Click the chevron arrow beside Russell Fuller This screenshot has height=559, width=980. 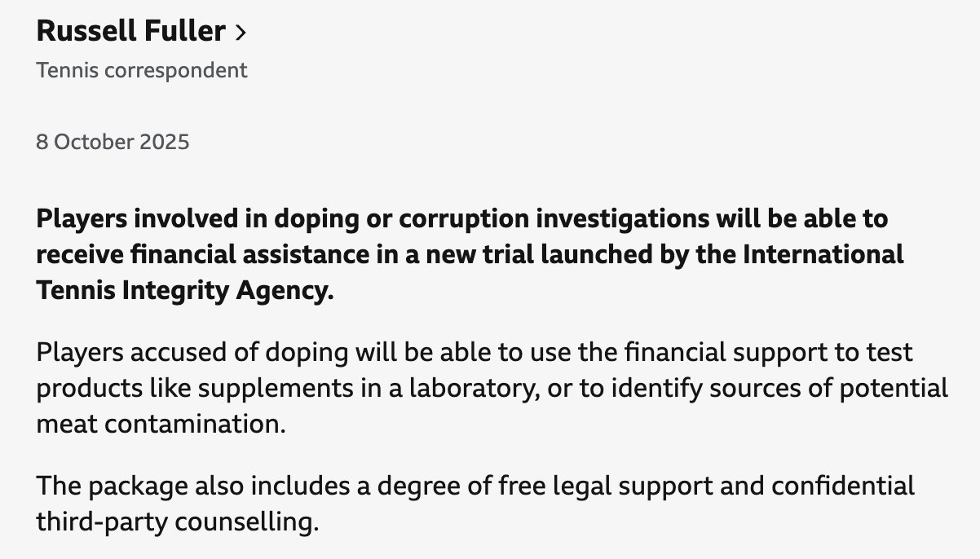click(x=240, y=33)
